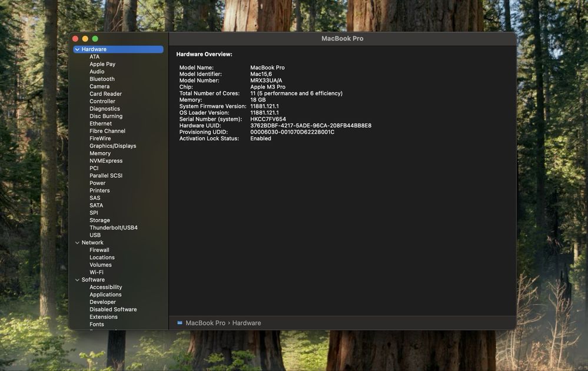Select the Hardware category row
Screen dimensions: 588x371
(x=118, y=49)
